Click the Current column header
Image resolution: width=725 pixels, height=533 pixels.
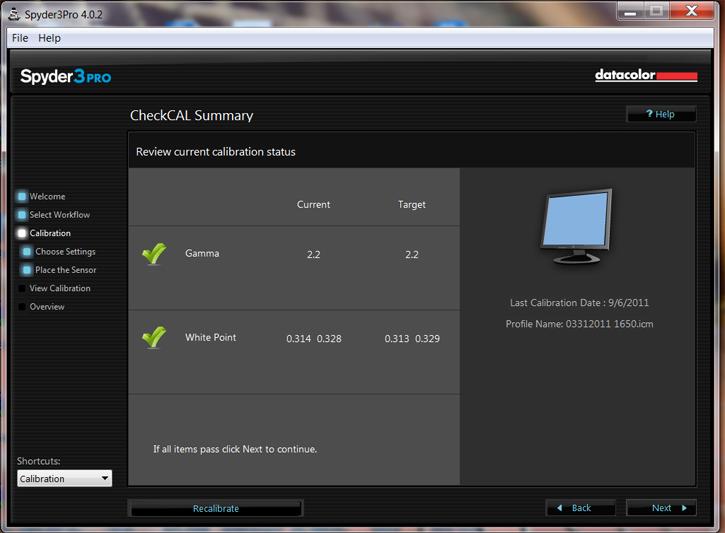(313, 204)
